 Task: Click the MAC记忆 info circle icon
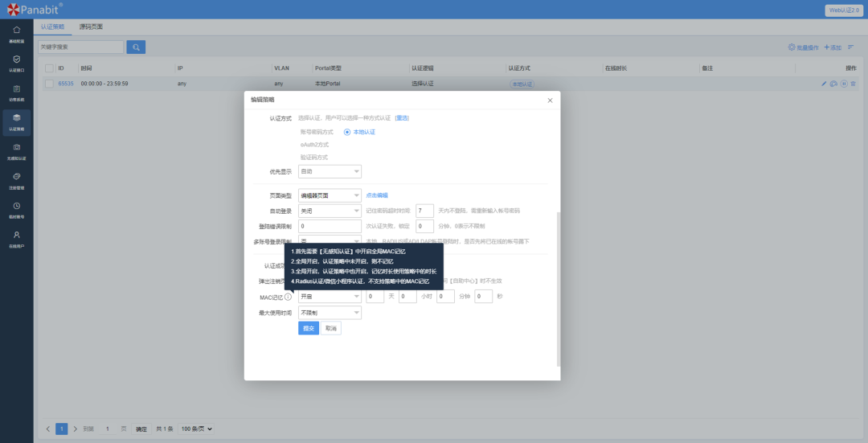tap(288, 297)
